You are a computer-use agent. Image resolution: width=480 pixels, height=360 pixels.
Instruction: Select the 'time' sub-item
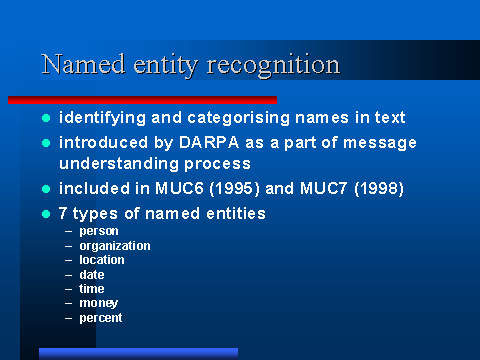(92, 289)
